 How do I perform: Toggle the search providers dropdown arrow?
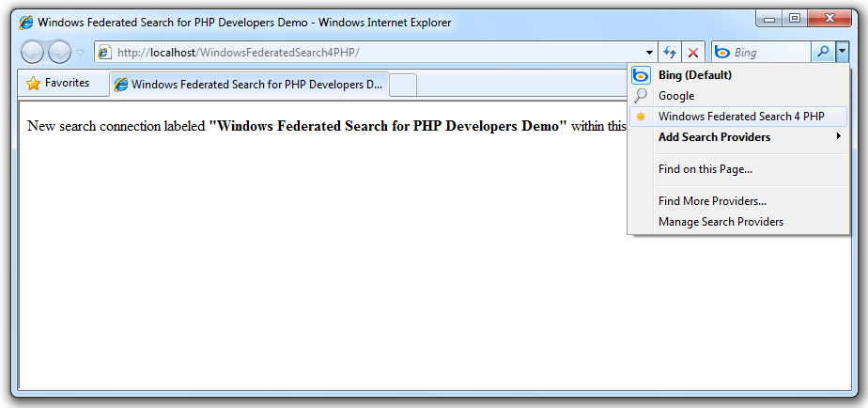pos(842,52)
